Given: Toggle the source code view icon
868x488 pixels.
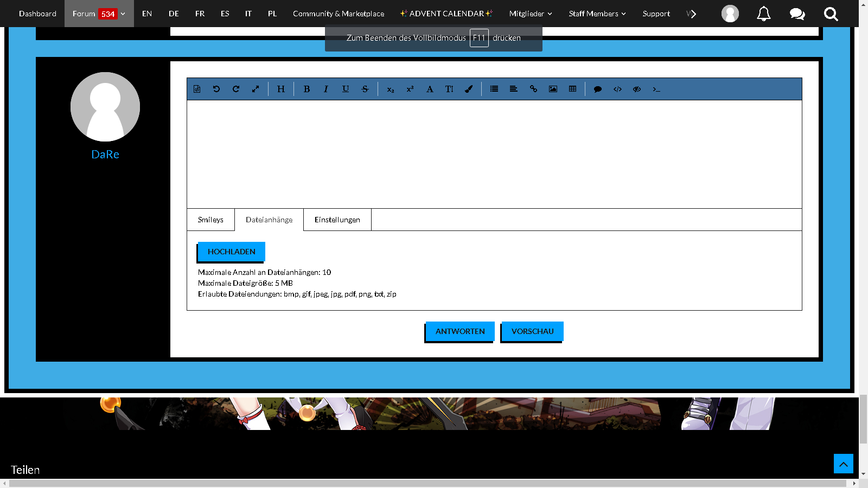Looking at the screenshot, I should tap(617, 89).
